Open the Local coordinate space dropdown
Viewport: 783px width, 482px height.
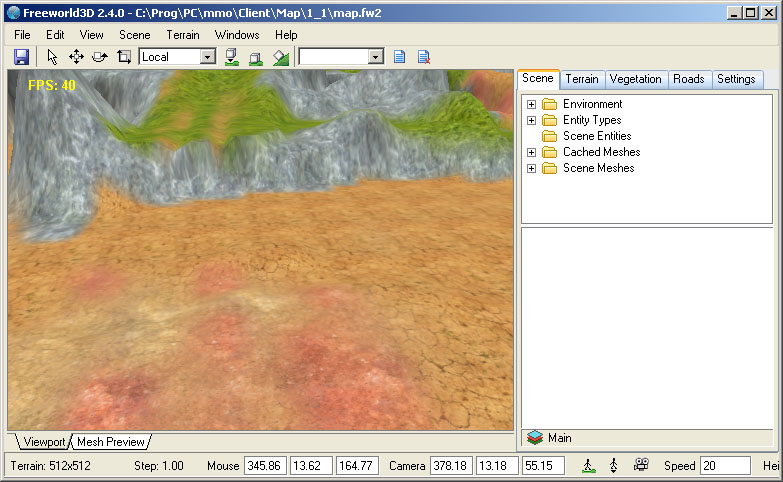(x=208, y=57)
